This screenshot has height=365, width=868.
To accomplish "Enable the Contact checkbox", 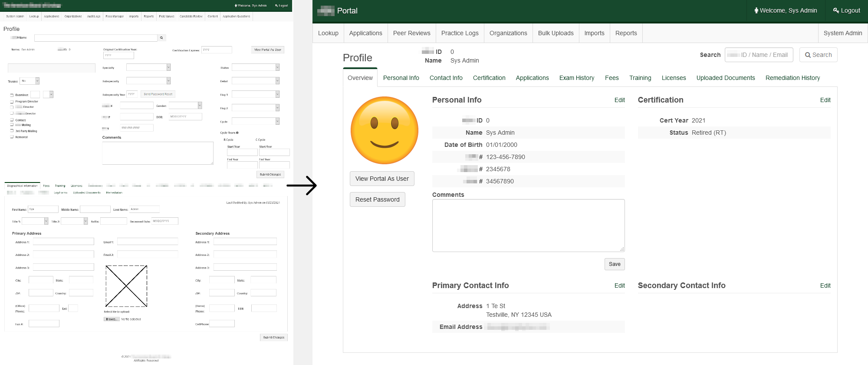I will pos(12,119).
